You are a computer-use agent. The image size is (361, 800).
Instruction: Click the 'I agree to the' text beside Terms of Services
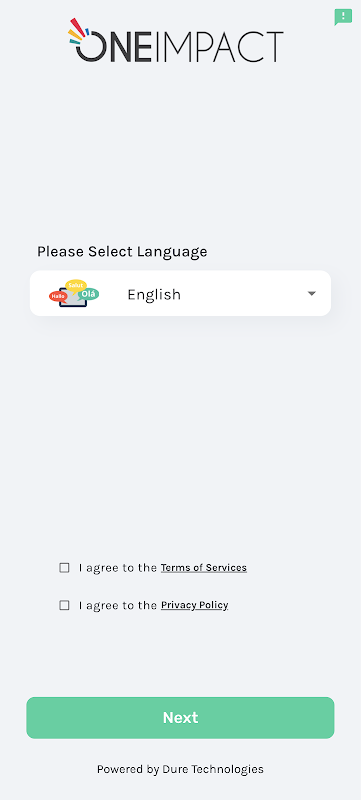118,567
